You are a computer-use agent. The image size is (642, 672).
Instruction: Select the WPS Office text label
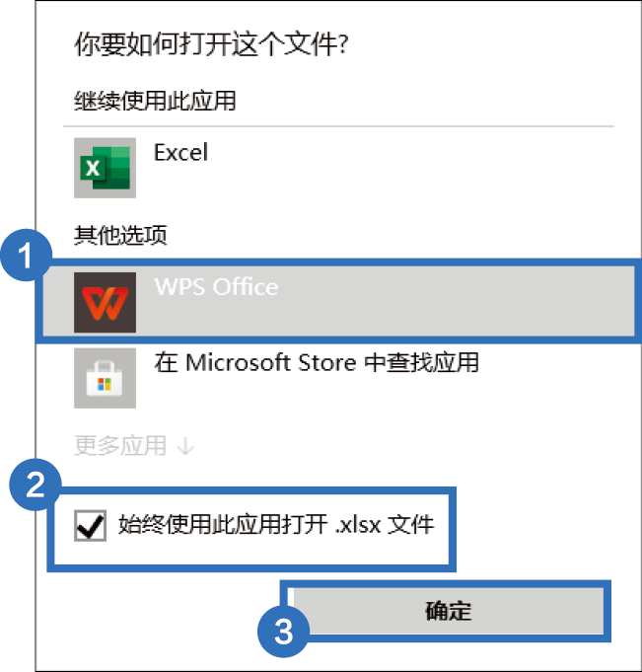(x=216, y=287)
